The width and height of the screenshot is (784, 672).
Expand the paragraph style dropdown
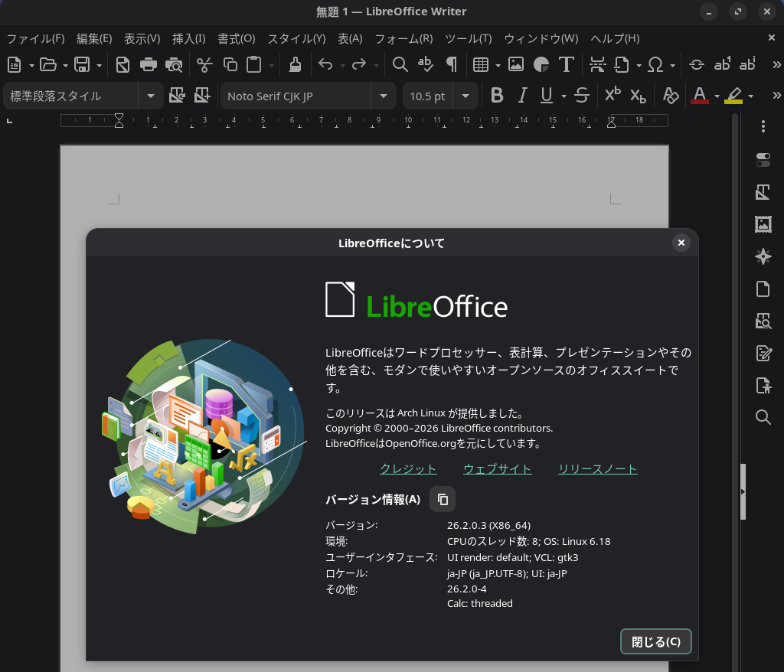click(150, 96)
